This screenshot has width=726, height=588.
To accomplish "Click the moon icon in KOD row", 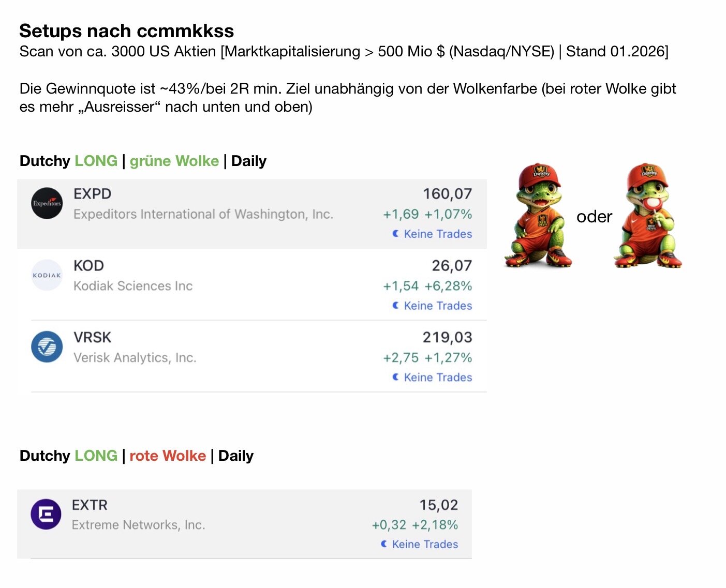I will (x=395, y=306).
